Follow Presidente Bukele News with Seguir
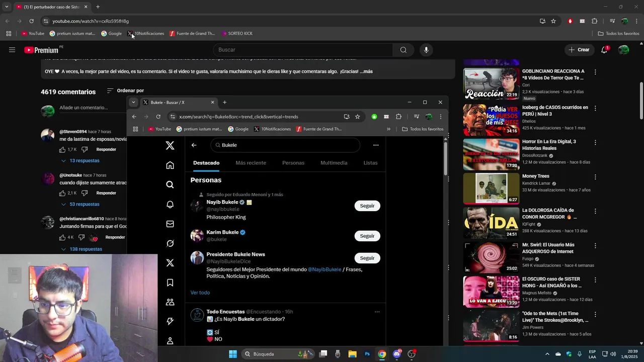Image resolution: width=644 pixels, height=362 pixels. [x=367, y=258]
